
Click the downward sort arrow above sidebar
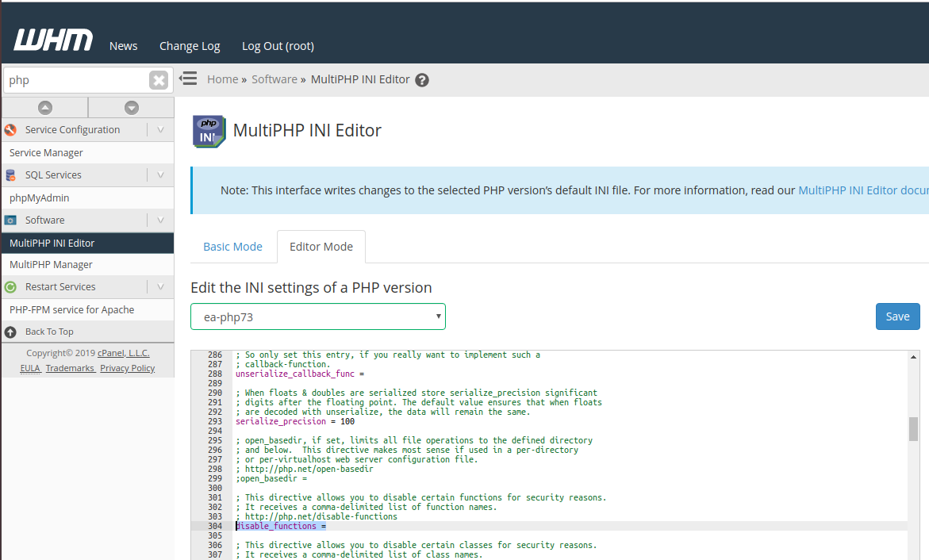(x=130, y=106)
